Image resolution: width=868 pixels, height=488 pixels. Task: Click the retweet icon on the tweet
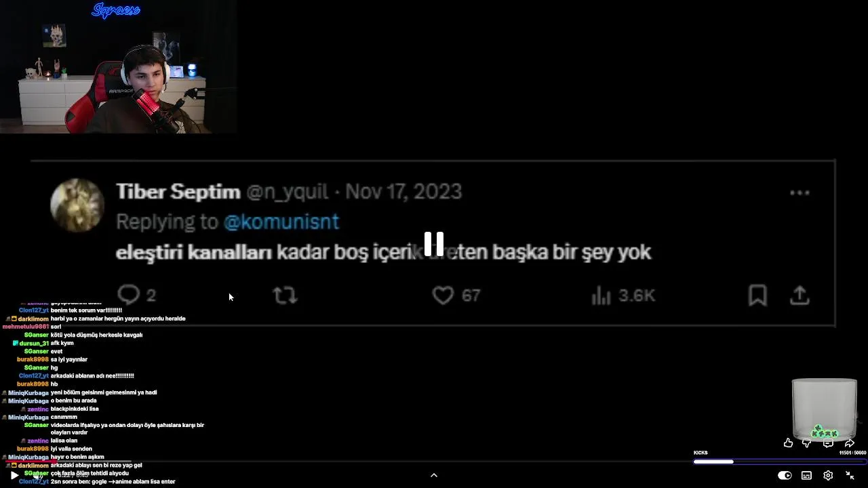285,295
